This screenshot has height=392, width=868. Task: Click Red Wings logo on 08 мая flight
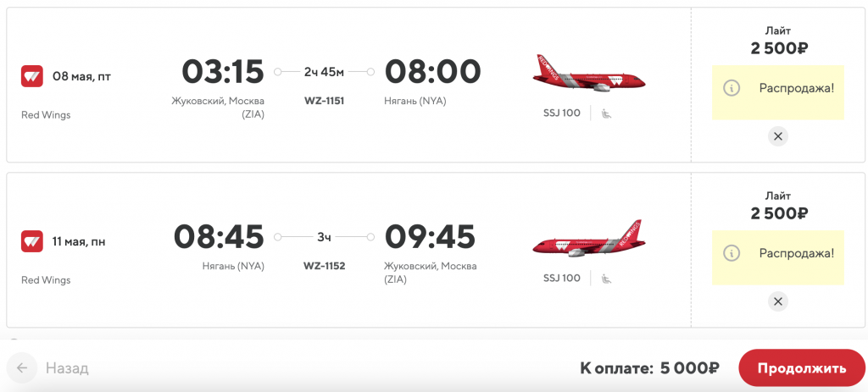31,76
